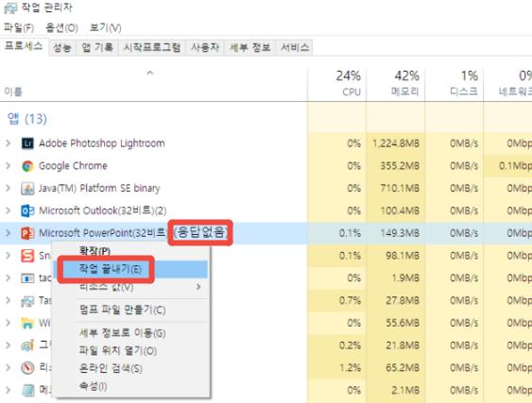
Task: Click the 149.3MB memory value
Action: pyautogui.click(x=400, y=233)
